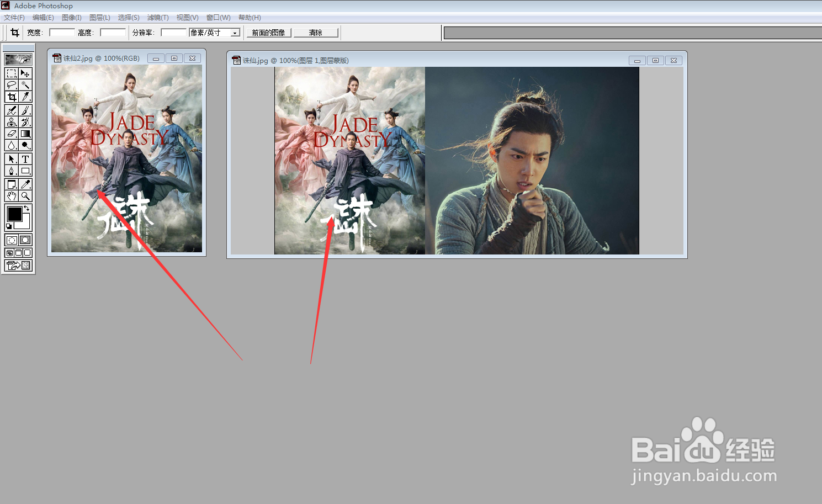Select the Lasso tool
Screen dimensions: 822x504
12,85
